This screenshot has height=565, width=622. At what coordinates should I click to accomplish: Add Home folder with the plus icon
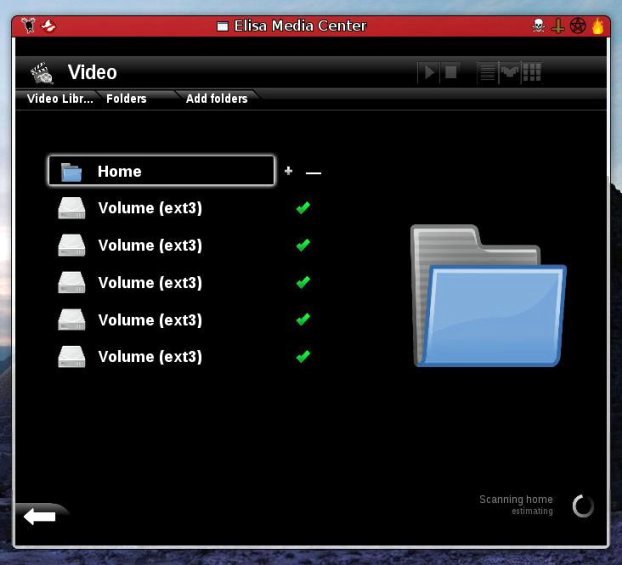(x=288, y=171)
